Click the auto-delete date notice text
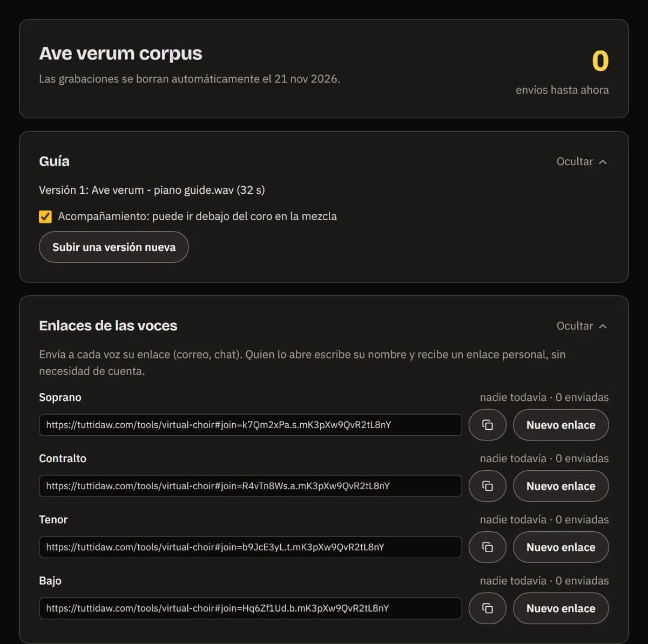 190,79
